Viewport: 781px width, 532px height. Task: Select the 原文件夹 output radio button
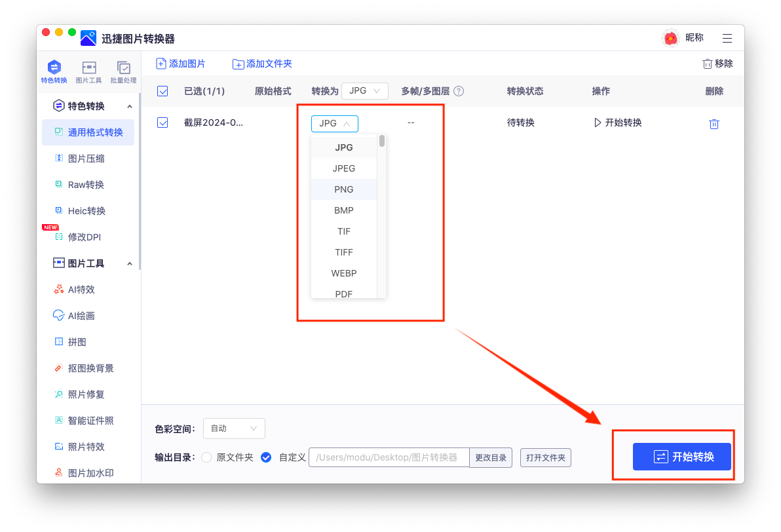[x=206, y=457]
